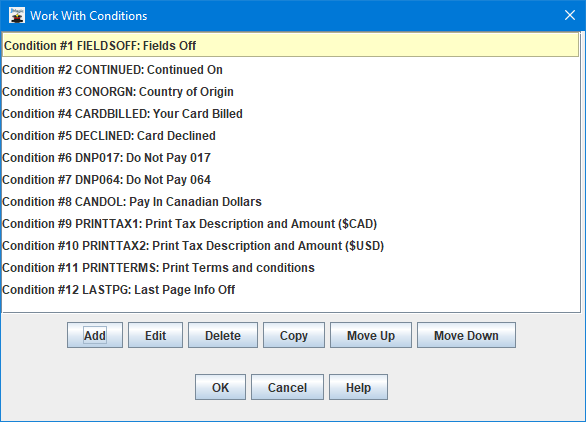Open the Edit condition button
Viewport: 586px width, 422px height.
point(155,335)
